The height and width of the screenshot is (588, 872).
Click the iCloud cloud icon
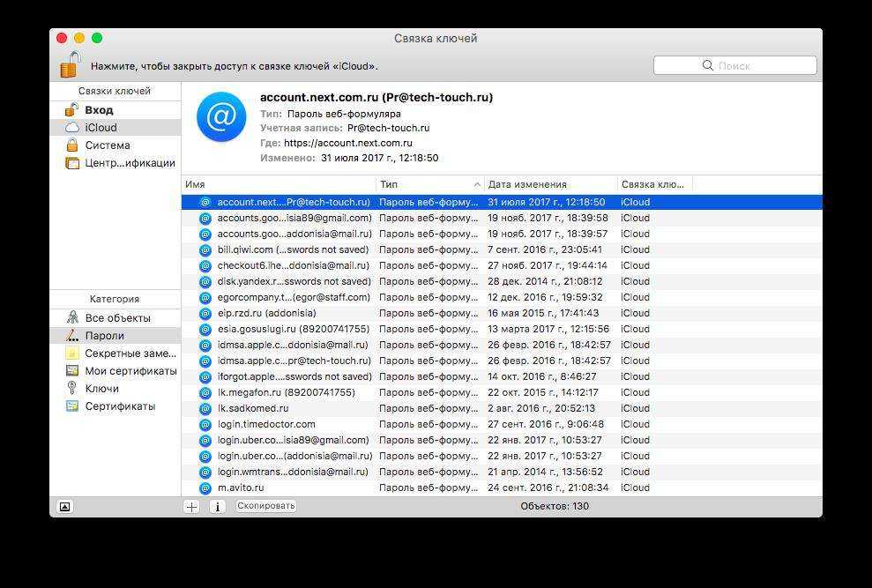(72, 128)
